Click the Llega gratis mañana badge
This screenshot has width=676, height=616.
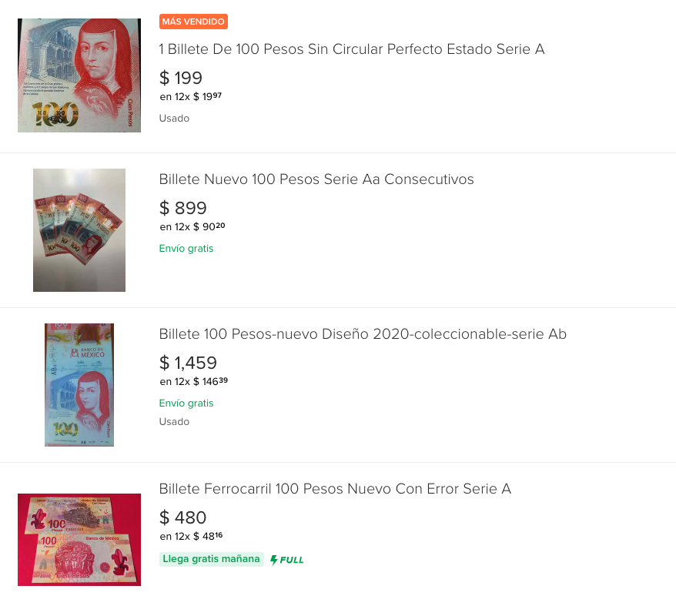[x=211, y=559]
